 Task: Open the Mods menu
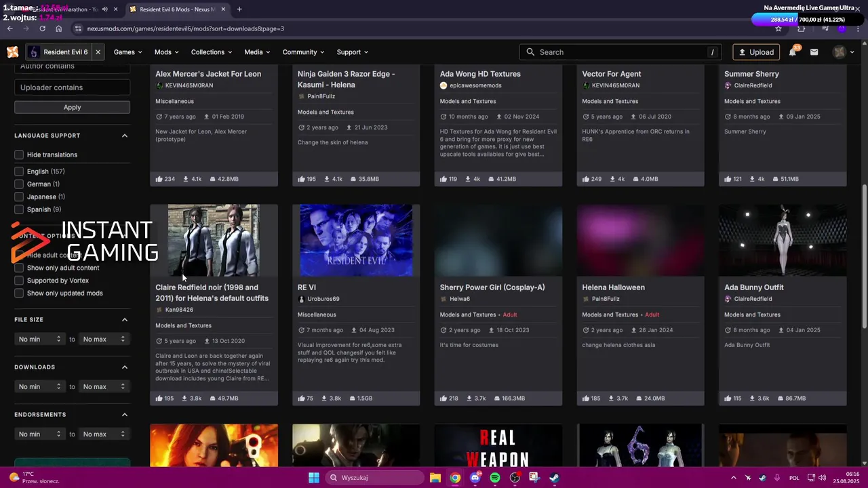166,52
